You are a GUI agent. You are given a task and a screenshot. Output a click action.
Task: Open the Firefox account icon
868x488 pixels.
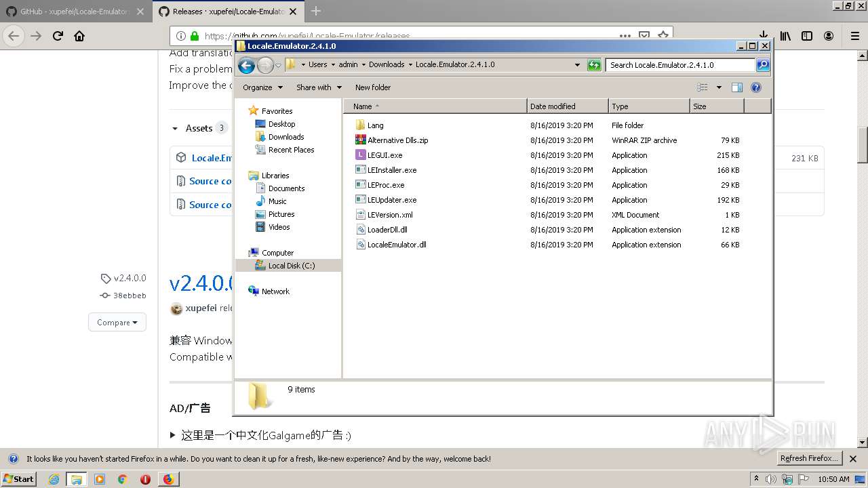click(829, 36)
